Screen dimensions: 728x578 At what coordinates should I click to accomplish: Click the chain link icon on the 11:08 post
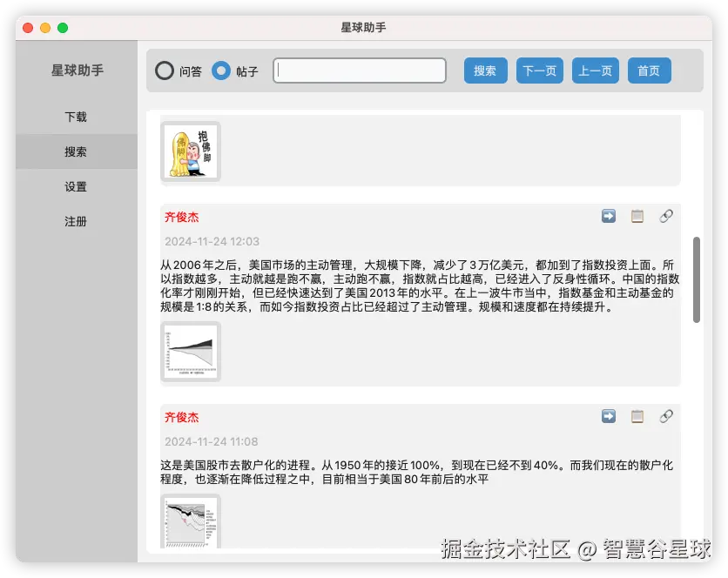[x=666, y=416]
